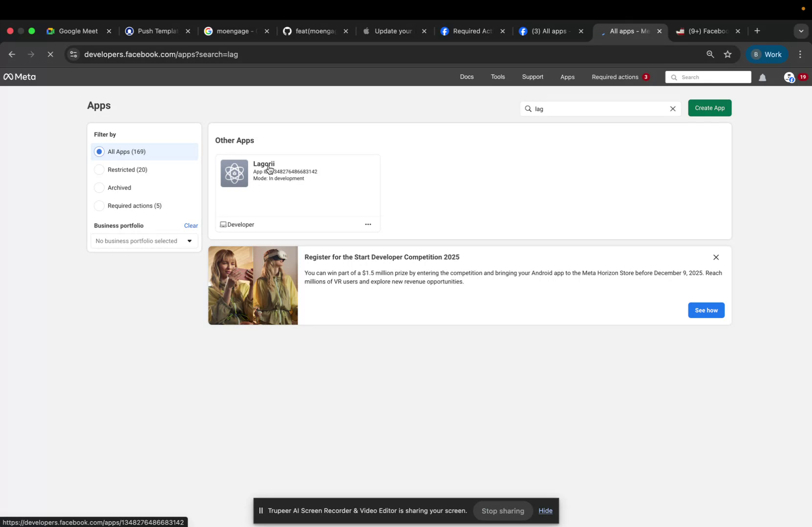Click the Lagorii app icon thumbnail
This screenshot has width=812, height=527.
[234, 173]
